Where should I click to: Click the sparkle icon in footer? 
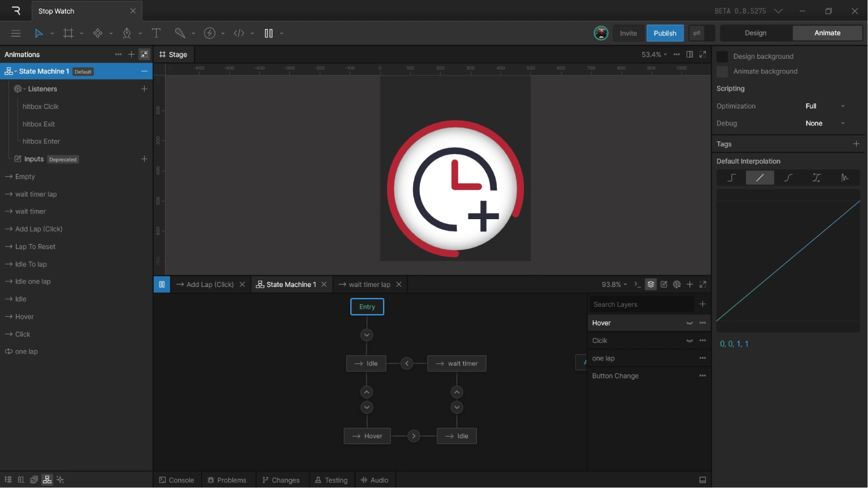pos(60,480)
